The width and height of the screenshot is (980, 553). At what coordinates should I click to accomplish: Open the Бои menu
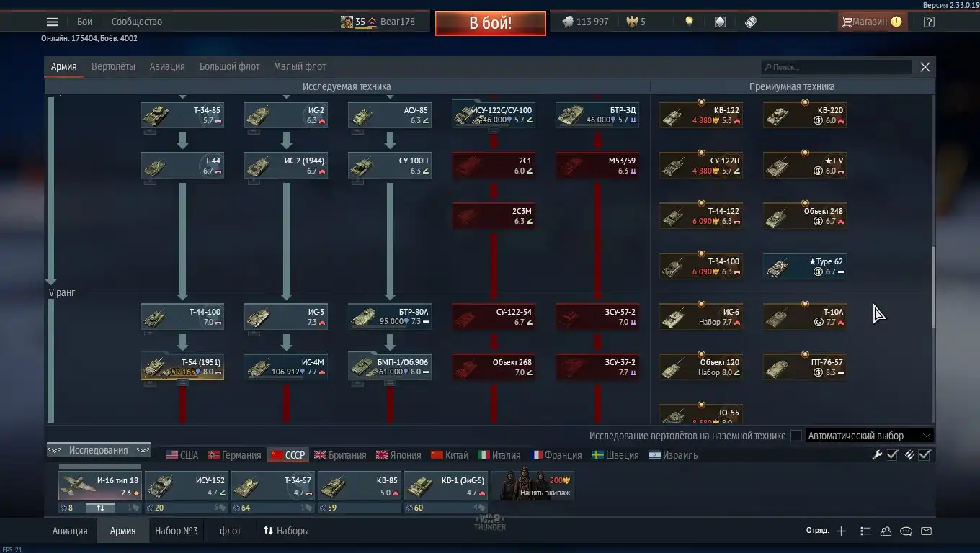[85, 22]
